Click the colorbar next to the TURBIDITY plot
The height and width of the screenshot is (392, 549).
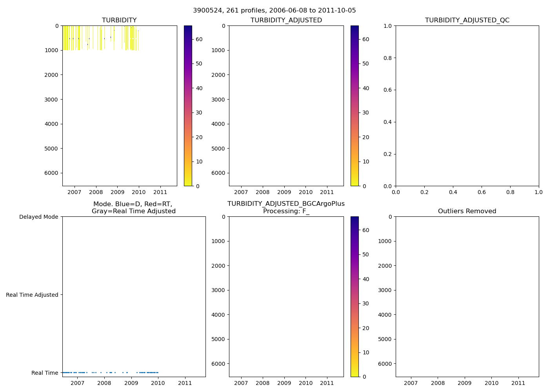(188, 106)
